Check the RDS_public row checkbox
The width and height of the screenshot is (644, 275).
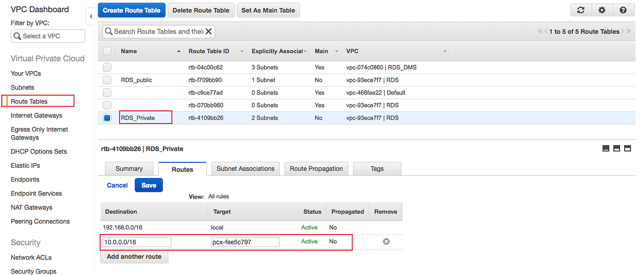pyautogui.click(x=107, y=80)
